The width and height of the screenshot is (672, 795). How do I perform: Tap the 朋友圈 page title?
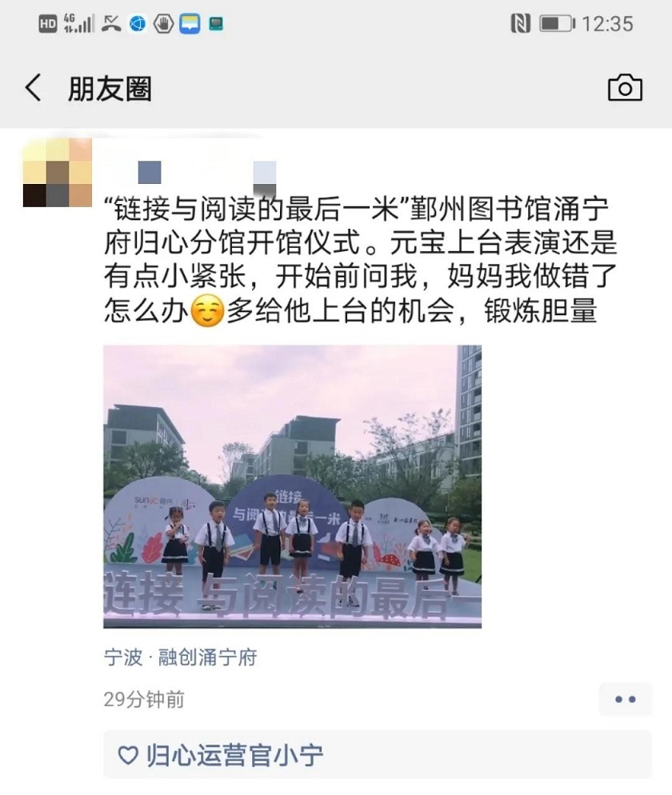[110, 88]
